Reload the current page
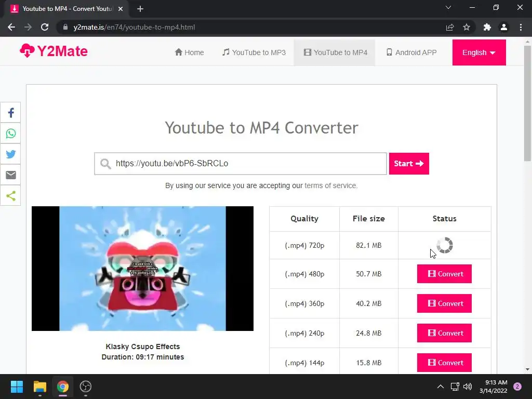This screenshot has height=399, width=532. [45, 27]
